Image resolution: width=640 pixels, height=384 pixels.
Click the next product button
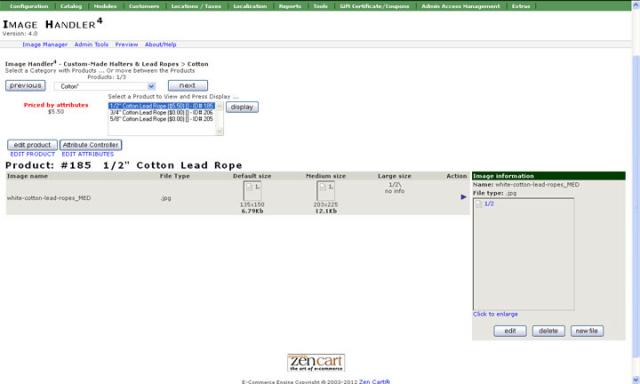click(188, 86)
